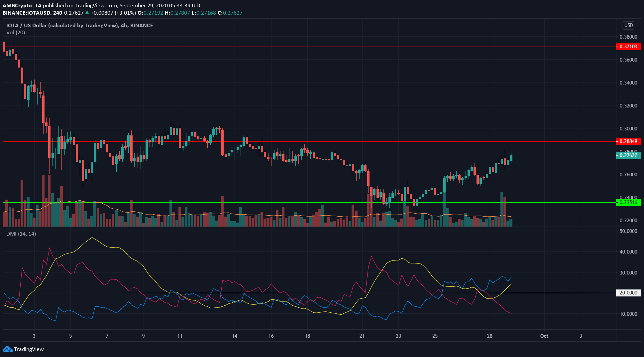
Task: Click the current price 0.27627 label
Action: click(628, 155)
